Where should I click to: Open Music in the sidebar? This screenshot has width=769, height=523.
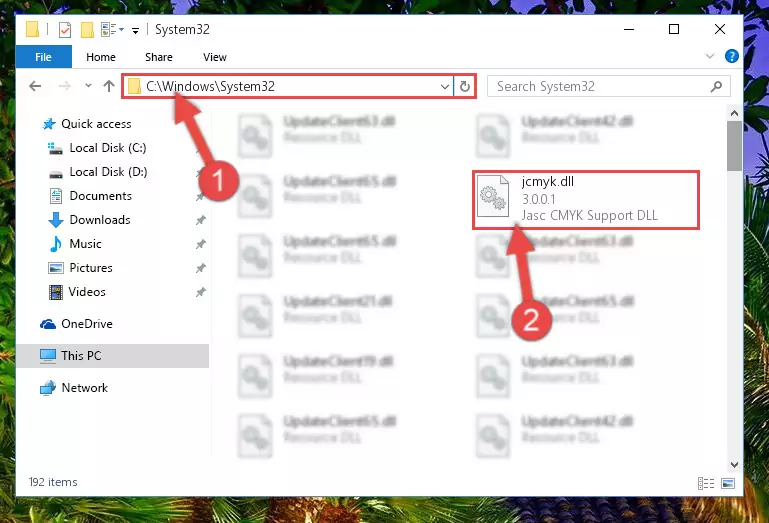point(85,244)
